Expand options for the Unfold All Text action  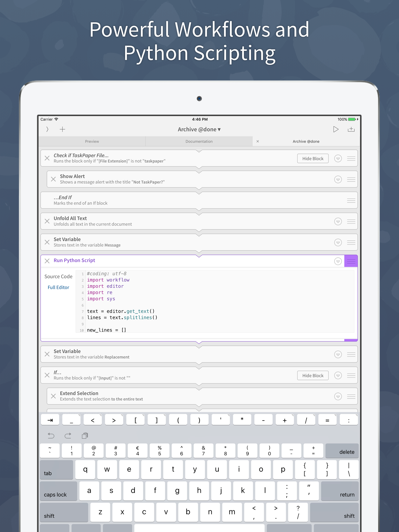[x=338, y=221]
